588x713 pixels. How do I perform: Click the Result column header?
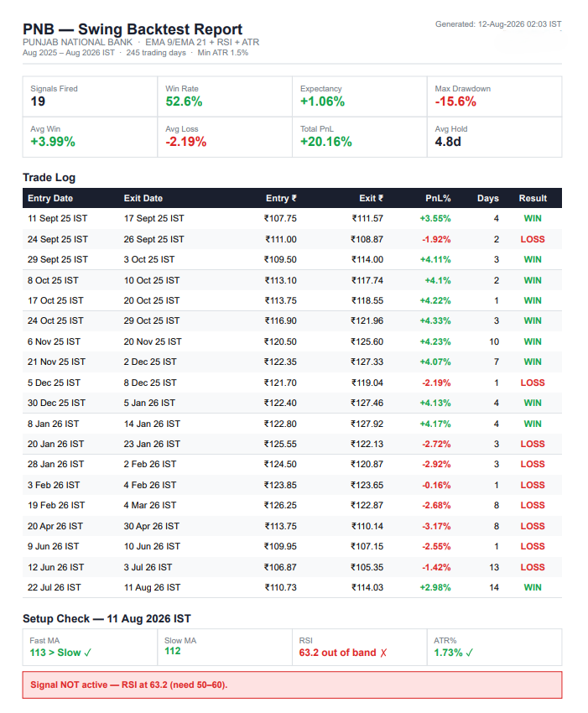coord(533,198)
